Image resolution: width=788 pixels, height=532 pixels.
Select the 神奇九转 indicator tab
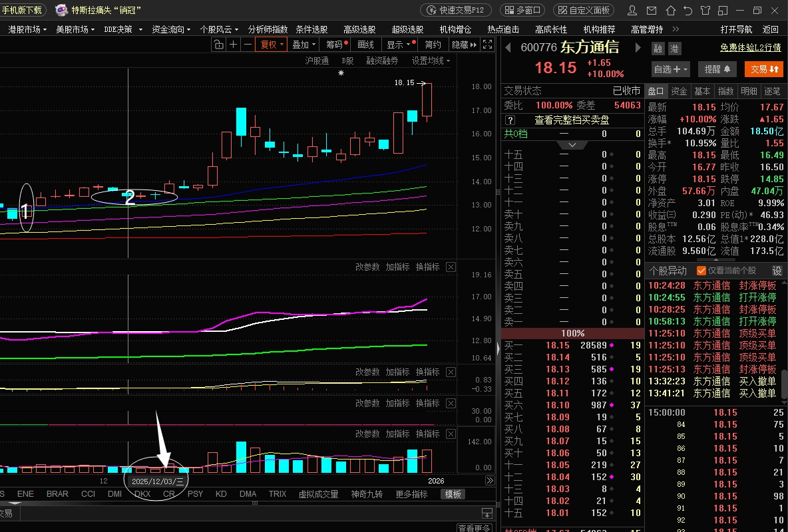(367, 494)
